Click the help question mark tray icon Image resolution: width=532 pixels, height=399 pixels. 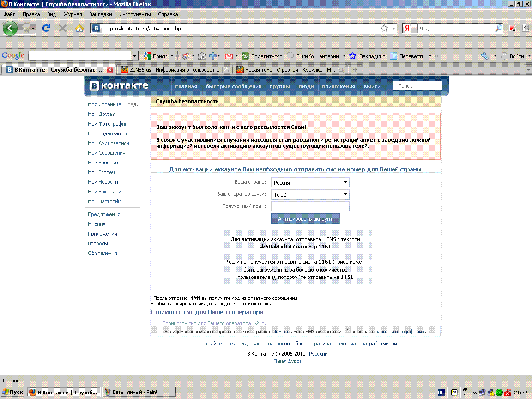[x=454, y=393]
